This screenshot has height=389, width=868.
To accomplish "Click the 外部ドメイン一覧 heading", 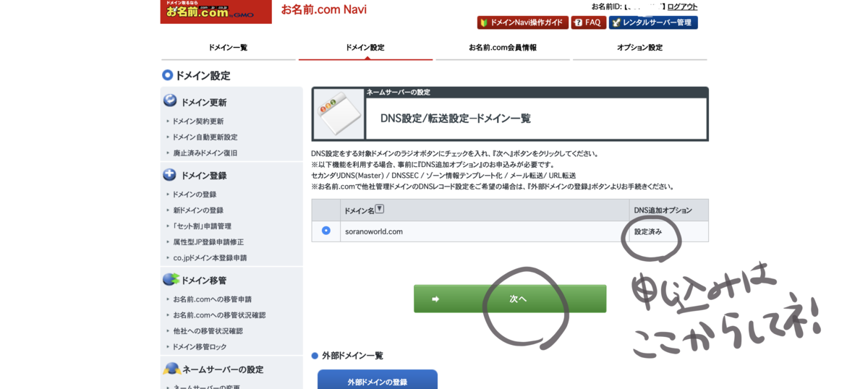I will point(352,356).
